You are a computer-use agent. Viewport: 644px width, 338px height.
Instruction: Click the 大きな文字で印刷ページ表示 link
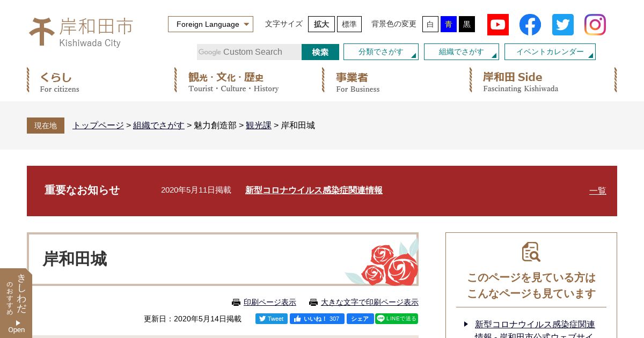[x=370, y=303]
